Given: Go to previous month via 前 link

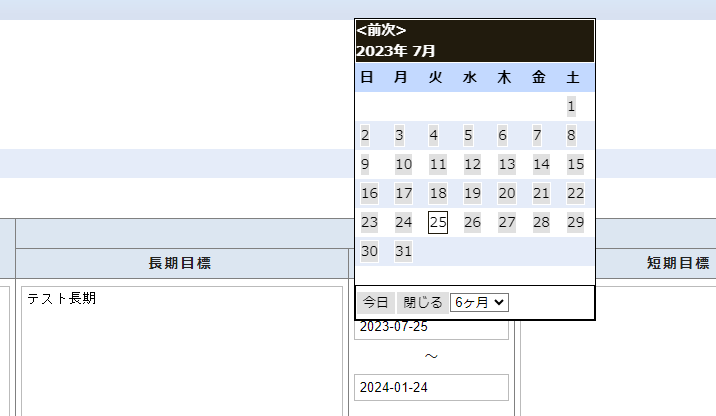Looking at the screenshot, I should (373, 30).
